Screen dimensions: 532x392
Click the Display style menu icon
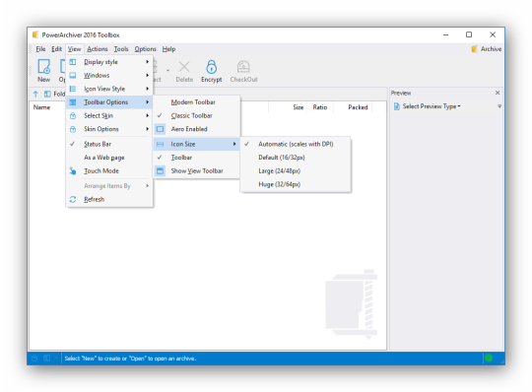click(x=73, y=62)
